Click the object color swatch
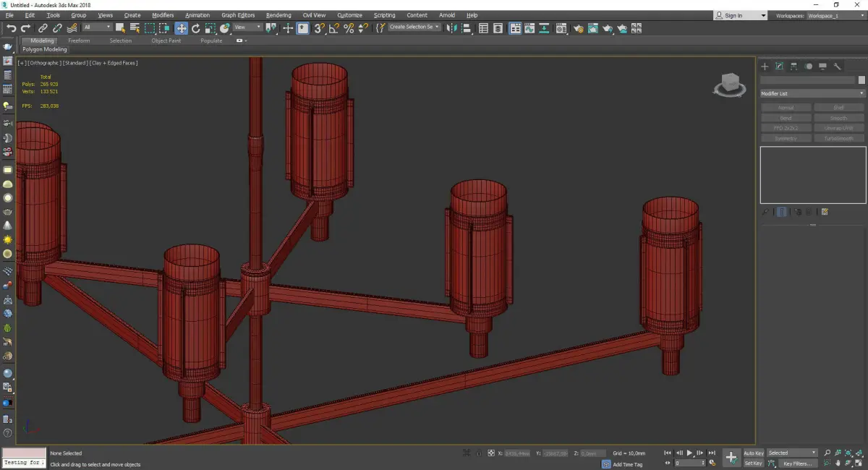The width and height of the screenshot is (868, 470). pos(861,80)
